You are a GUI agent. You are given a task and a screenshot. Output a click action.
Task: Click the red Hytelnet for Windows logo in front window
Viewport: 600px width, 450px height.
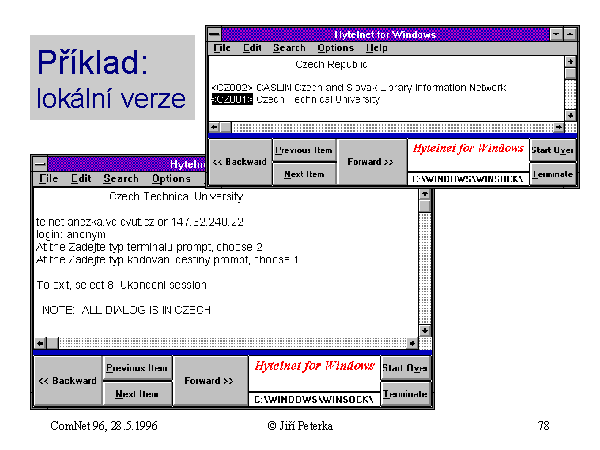click(x=468, y=148)
